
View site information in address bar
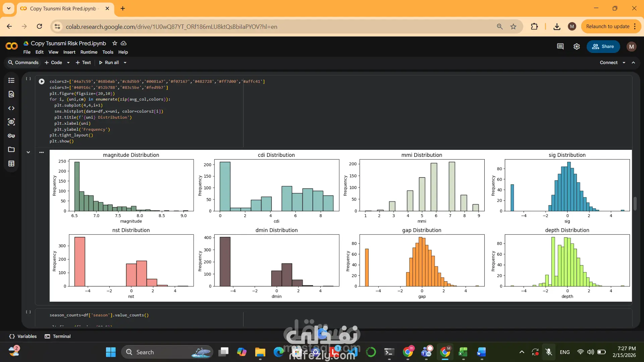coord(58,26)
